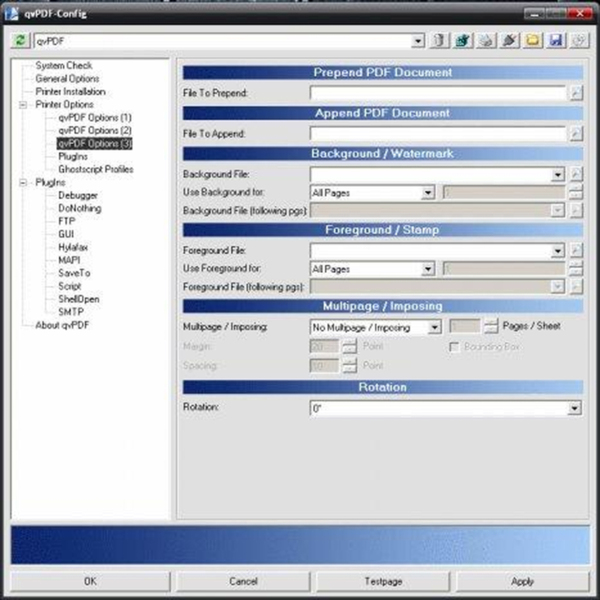600x600 pixels.
Task: Click the grayed gear icon in toolbar
Action: (x=579, y=40)
